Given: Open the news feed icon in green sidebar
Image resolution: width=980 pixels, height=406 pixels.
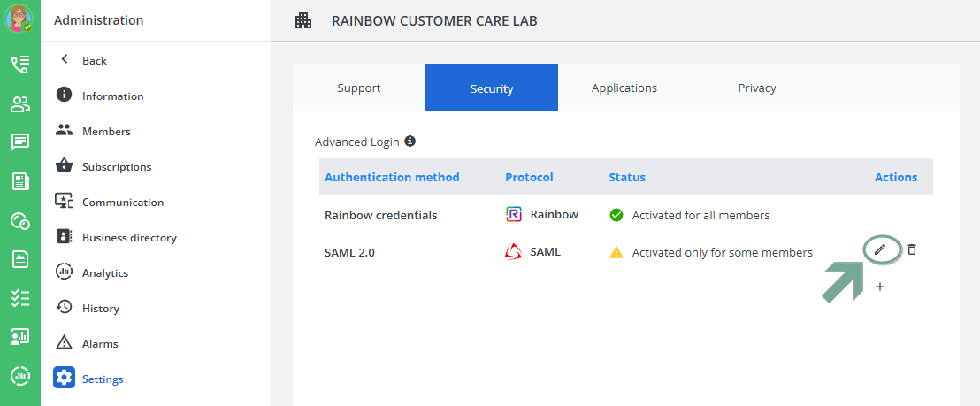Looking at the screenshot, I should point(20,181).
